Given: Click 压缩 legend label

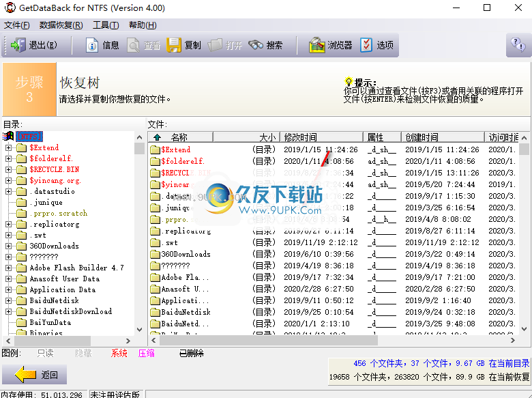Looking at the screenshot, I should coord(147,353).
